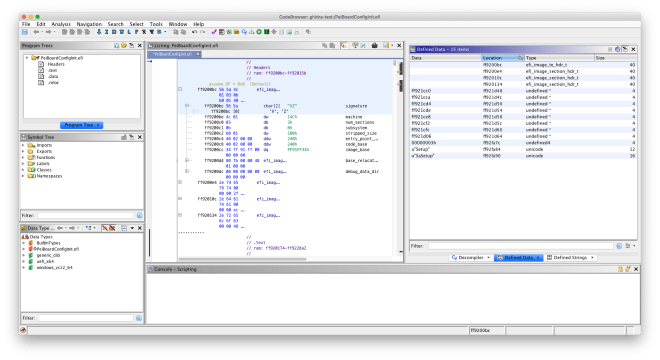Go forward with the right navigation arrow
Screen dimensions: 660x360
pos(48,32)
